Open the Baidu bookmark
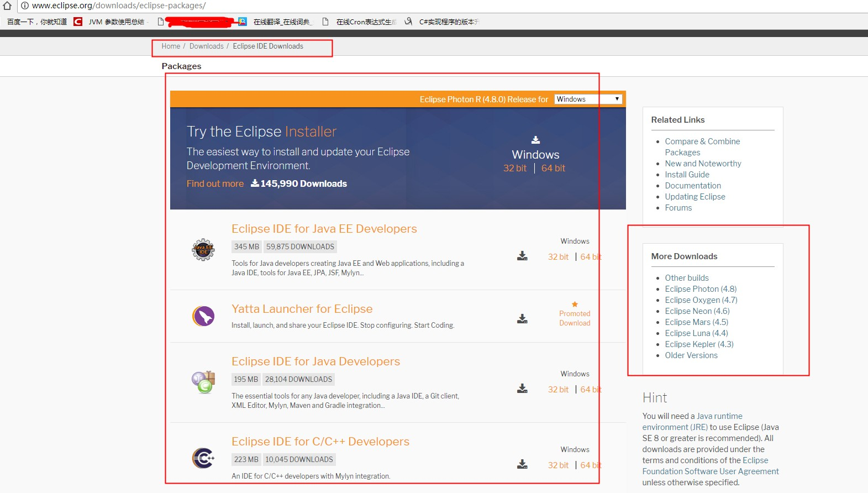This screenshot has width=868, height=493. [37, 22]
